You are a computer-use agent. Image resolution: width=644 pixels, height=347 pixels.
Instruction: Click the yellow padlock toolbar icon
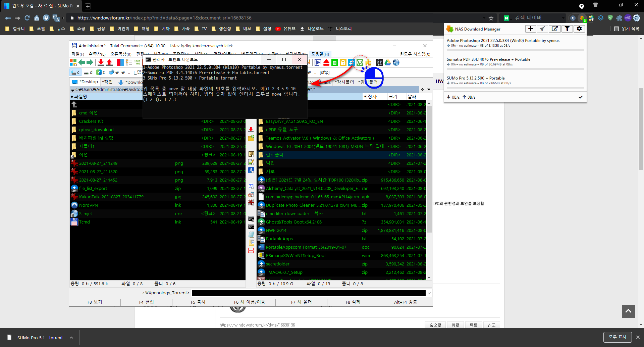[x=343, y=62]
